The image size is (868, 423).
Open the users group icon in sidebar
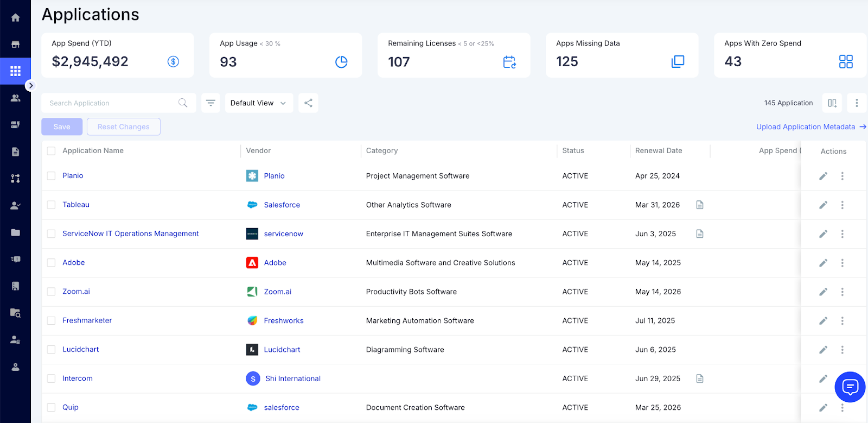(x=15, y=98)
